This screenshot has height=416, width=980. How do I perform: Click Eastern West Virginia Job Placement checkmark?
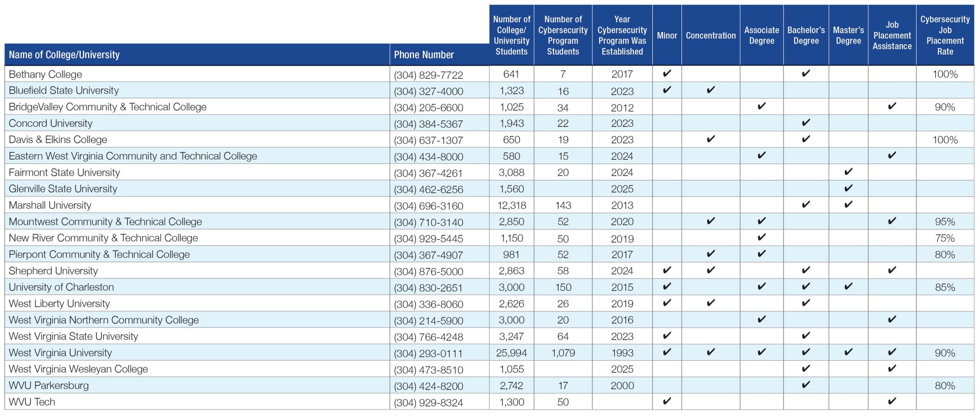892,155
